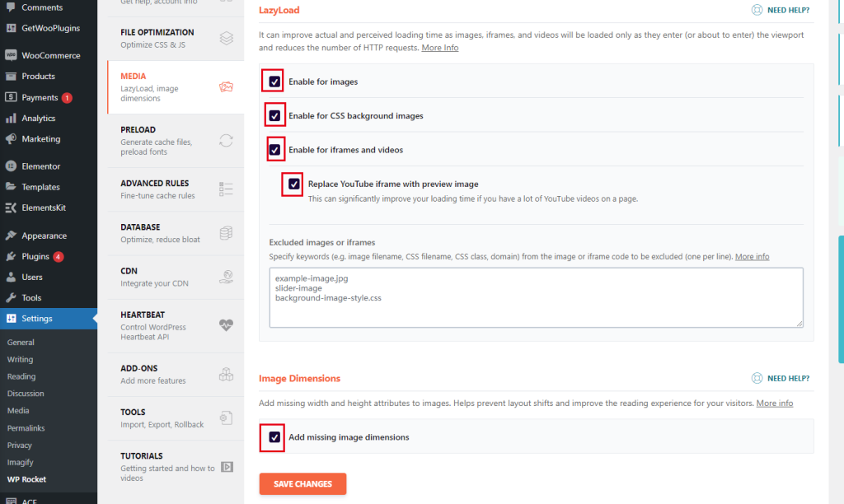The image size is (844, 504).
Task: Open General settings submenu item
Action: pos(21,342)
